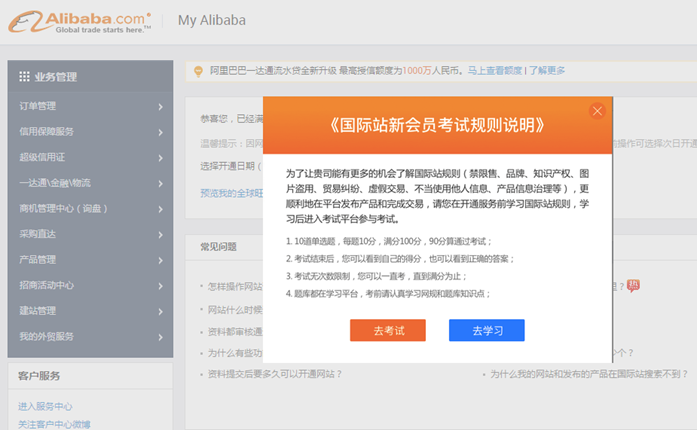Screen dimensions: 697x430
Task: Click the orange pin icon in the notice bar
Action: click(x=198, y=70)
